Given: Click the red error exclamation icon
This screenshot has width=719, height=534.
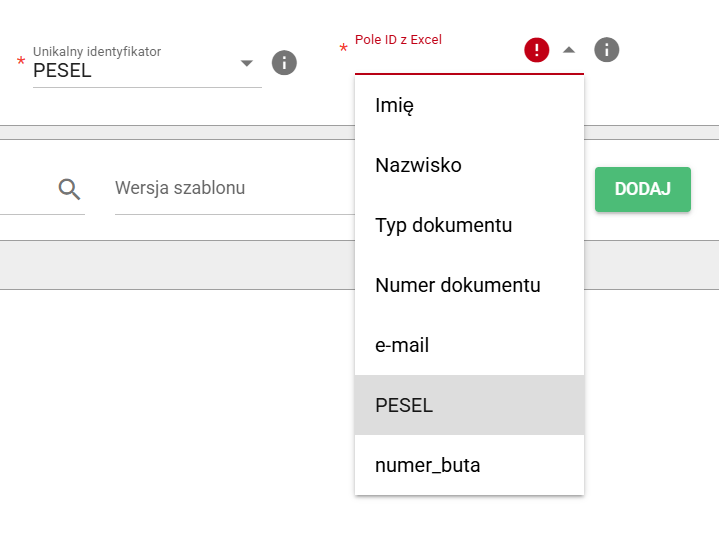Looking at the screenshot, I should [x=537, y=50].
